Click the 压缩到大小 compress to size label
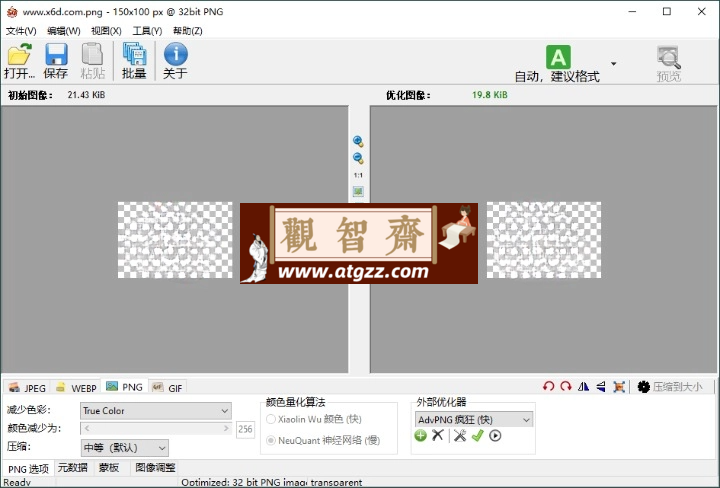Image resolution: width=720 pixels, height=488 pixels. 677,387
